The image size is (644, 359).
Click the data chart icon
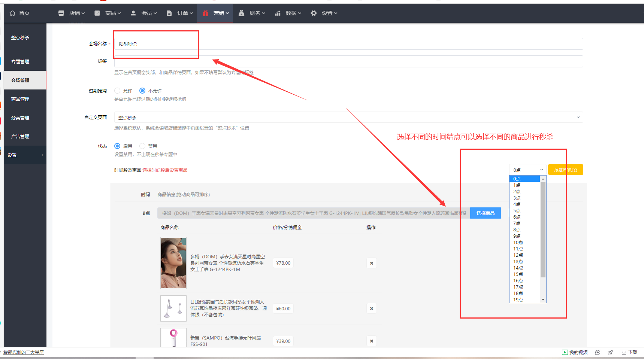278,13
